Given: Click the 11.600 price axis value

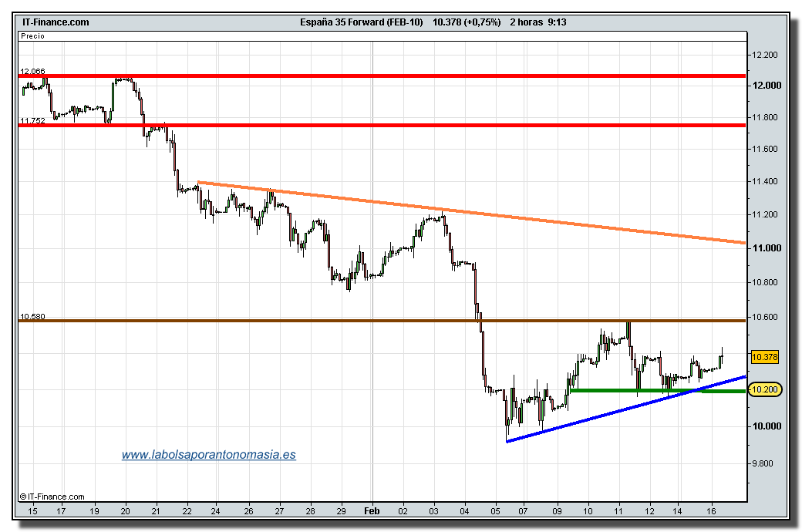Looking at the screenshot, I should [x=765, y=149].
